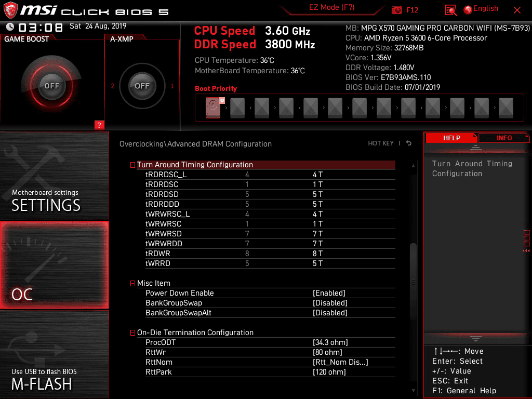Click the RttPark label
The image size is (532, 399).
tap(158, 372)
